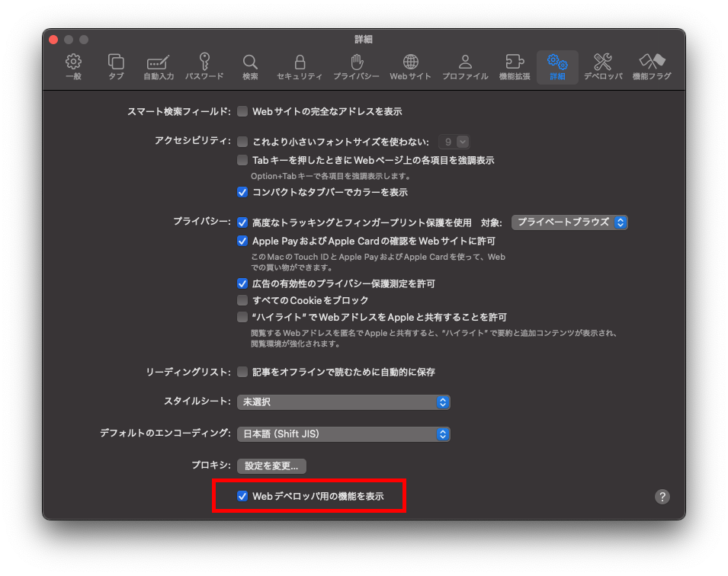Viewport: 728px width, 576px height.
Task: Open the Webサイト globe pane
Action: [410, 67]
